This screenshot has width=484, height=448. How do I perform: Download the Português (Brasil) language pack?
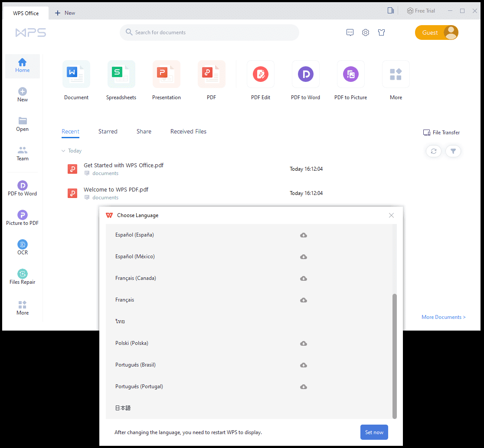304,365
